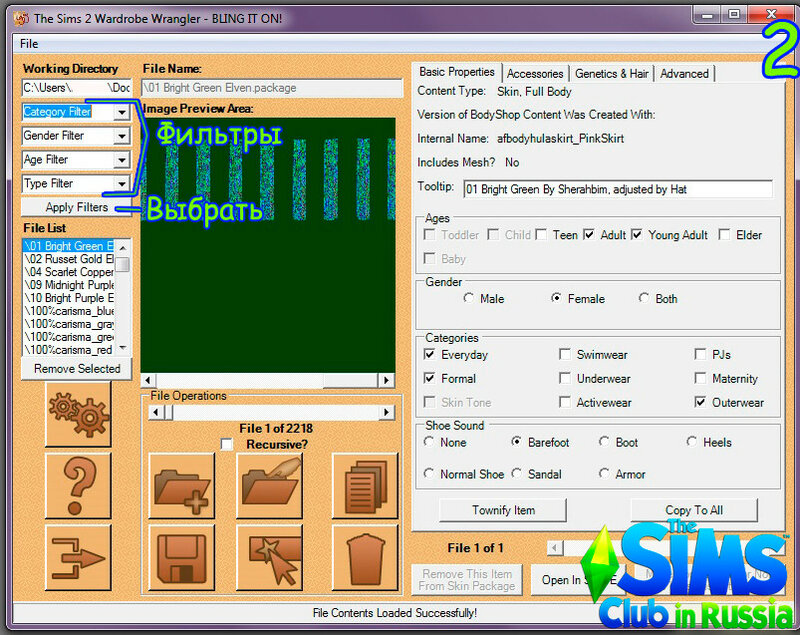
Task: Click the trash can delete icon
Action: coord(365,557)
